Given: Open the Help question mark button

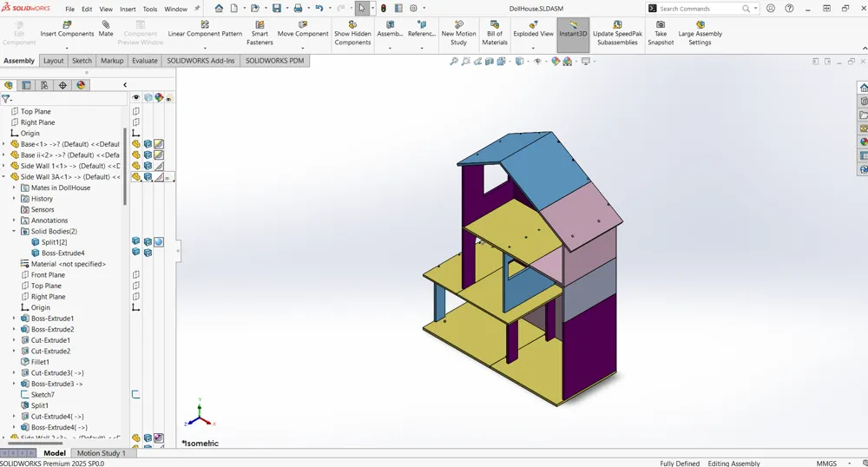Looking at the screenshot, I should [x=789, y=9].
